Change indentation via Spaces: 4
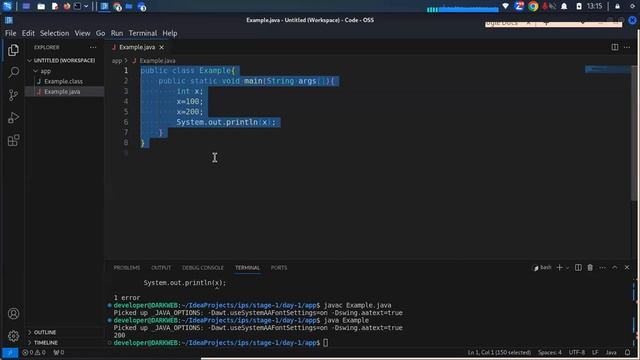The width and height of the screenshot is (640, 360). 549,352
